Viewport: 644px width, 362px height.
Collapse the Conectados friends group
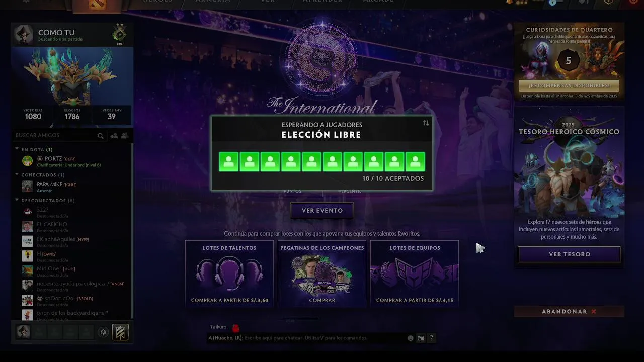[17, 175]
